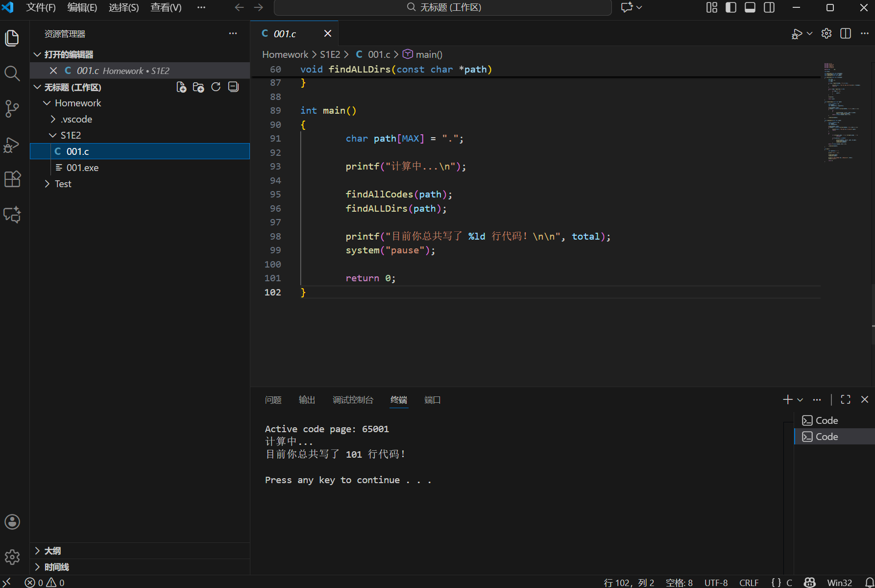Viewport: 875px width, 588px height.
Task: Open the Source Control view
Action: (x=12, y=109)
